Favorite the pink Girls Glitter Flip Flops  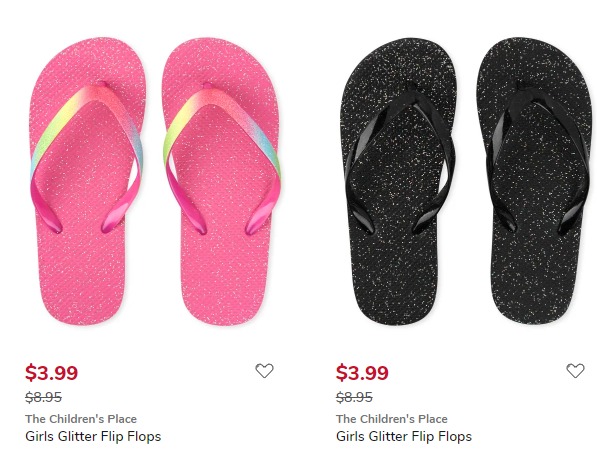click(264, 370)
